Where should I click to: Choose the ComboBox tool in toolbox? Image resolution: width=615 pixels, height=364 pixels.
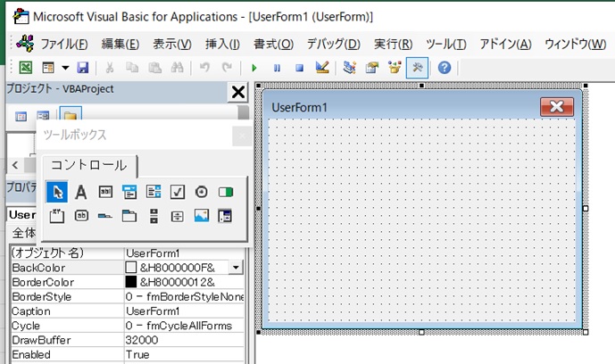click(x=129, y=192)
